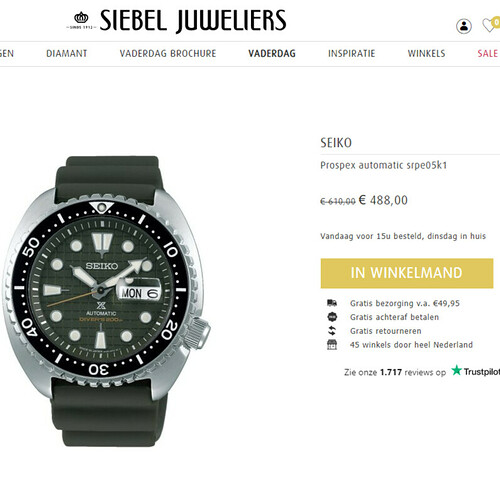Click the delivery truck icon

point(332,303)
